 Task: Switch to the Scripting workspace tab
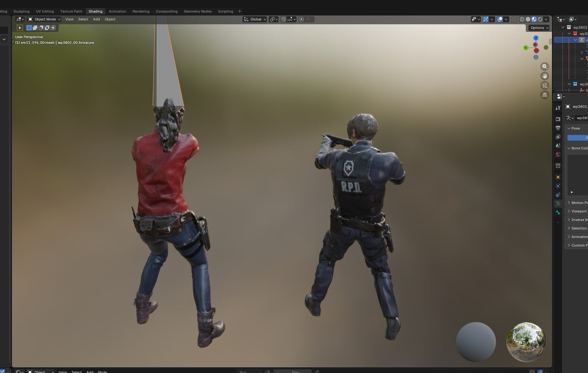(x=225, y=11)
